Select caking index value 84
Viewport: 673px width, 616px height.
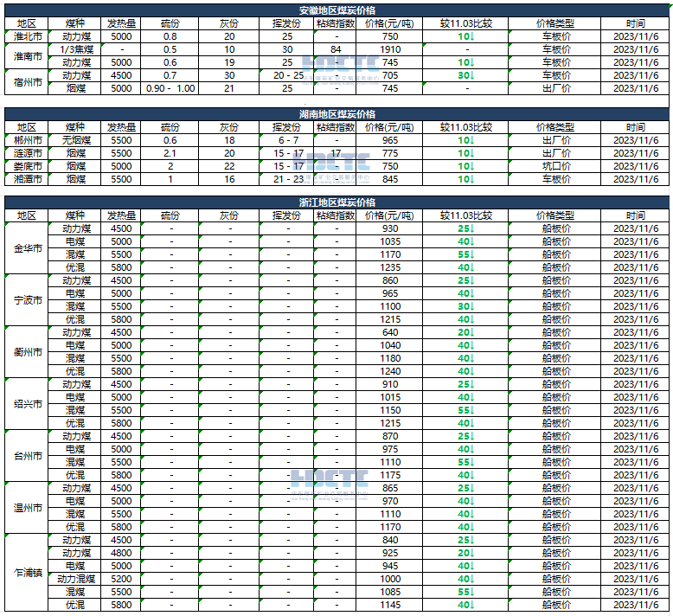click(336, 49)
